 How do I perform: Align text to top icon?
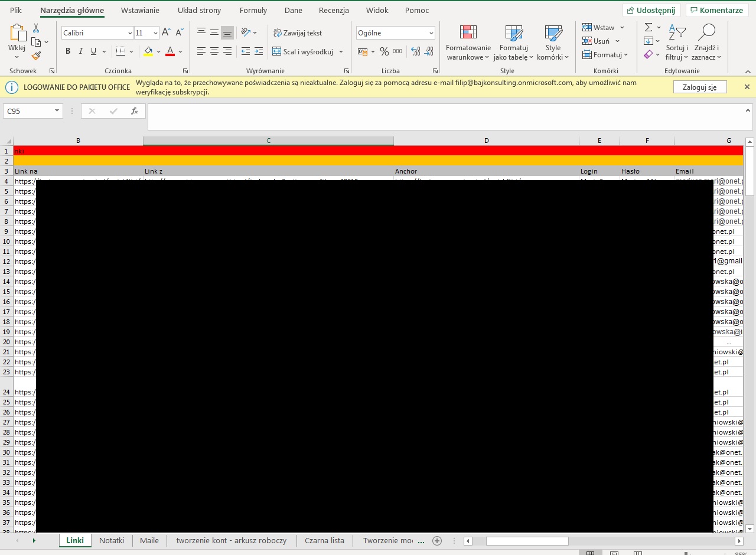[x=201, y=32]
